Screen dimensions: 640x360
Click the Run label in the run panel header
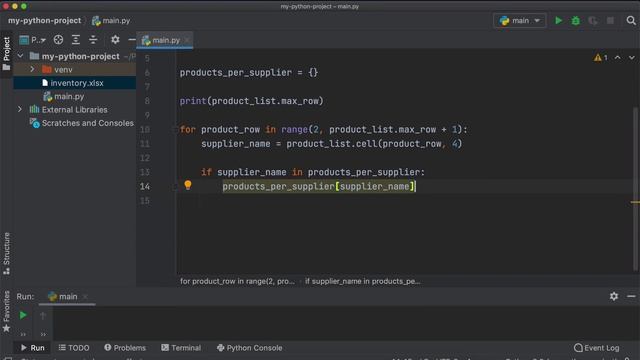(25, 297)
